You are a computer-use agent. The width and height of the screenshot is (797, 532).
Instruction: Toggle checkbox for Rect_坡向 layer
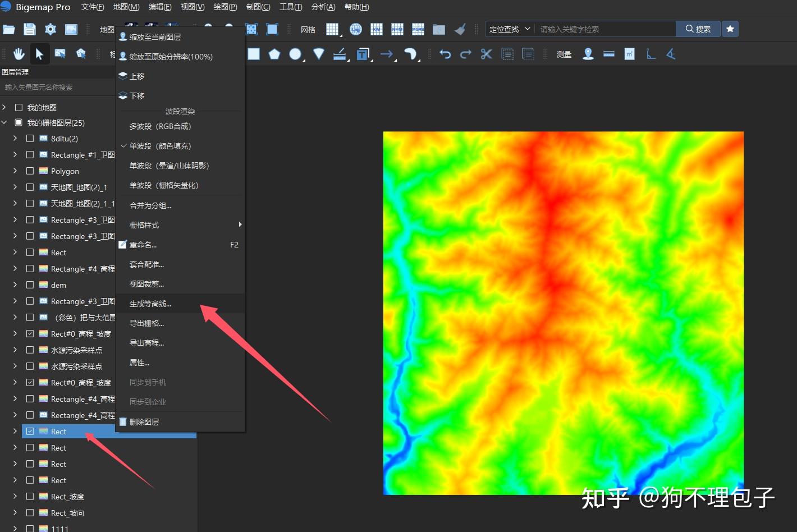pyautogui.click(x=30, y=512)
